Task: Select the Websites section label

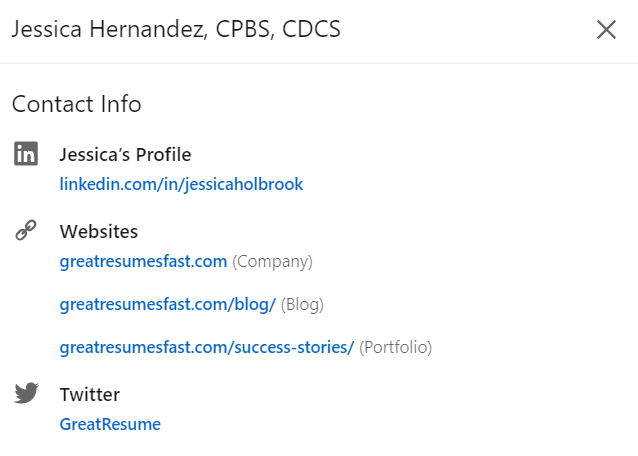Action: [x=99, y=231]
